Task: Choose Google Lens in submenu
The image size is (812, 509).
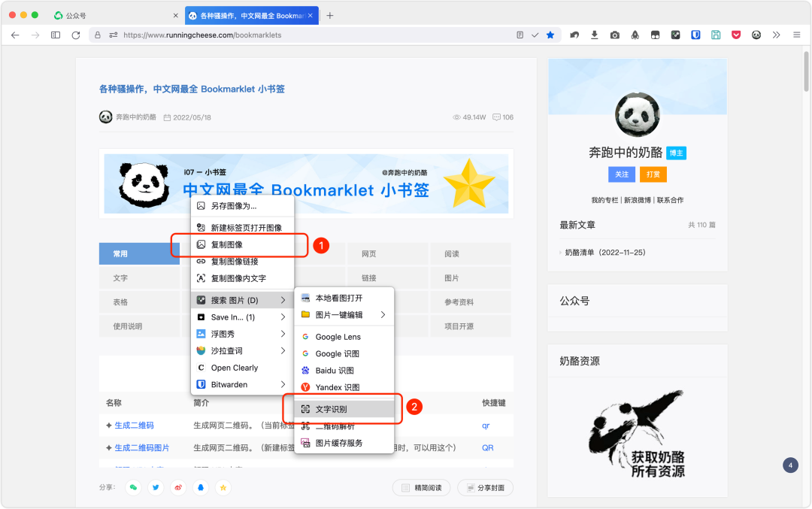Action: pyautogui.click(x=344, y=337)
